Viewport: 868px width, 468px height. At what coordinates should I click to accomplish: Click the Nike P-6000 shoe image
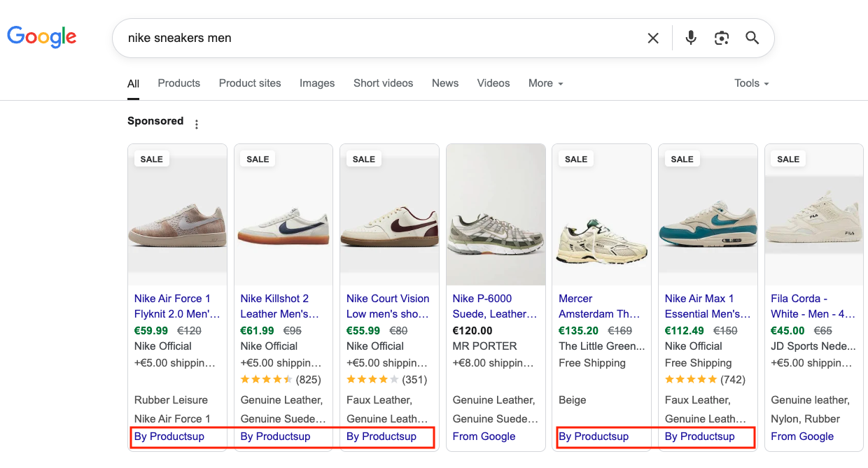pos(496,215)
